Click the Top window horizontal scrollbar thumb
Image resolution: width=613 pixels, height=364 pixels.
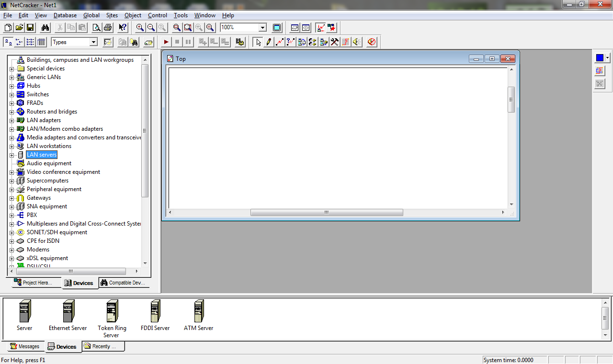327,212
